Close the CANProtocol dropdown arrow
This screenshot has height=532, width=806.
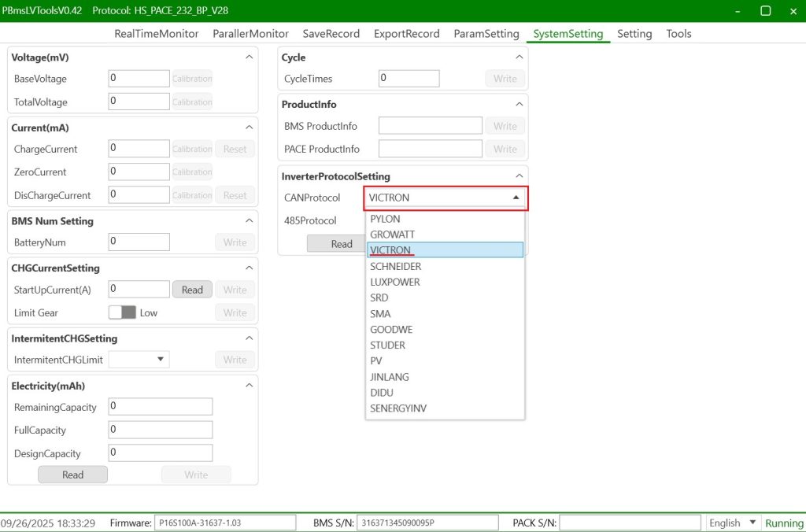[516, 198]
